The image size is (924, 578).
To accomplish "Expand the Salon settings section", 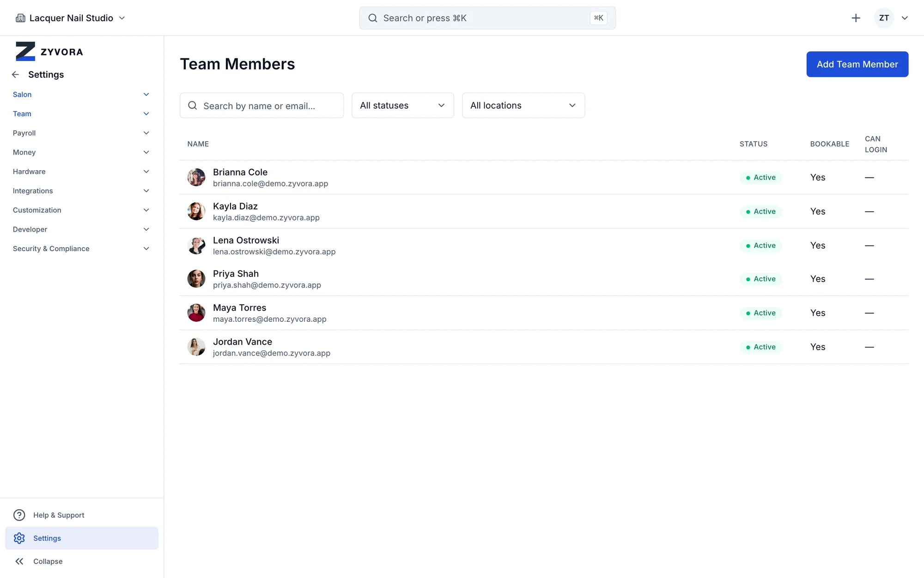I will [x=81, y=94].
